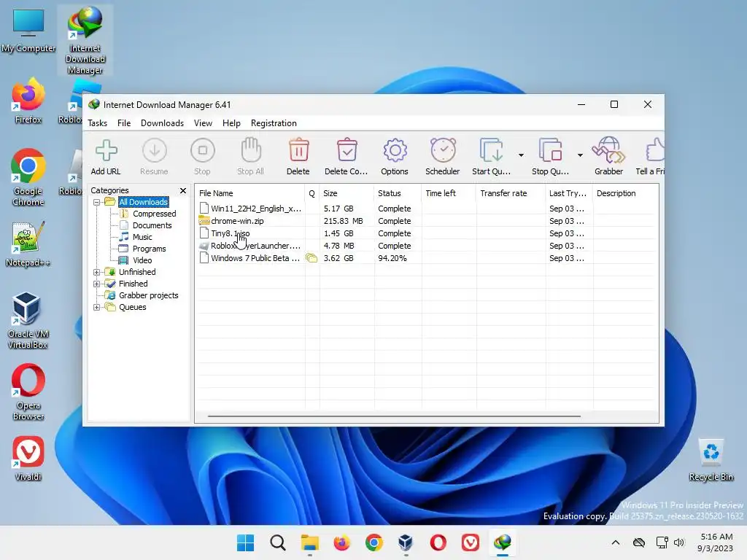Select the Video category
747x560 pixels.
[x=142, y=260]
